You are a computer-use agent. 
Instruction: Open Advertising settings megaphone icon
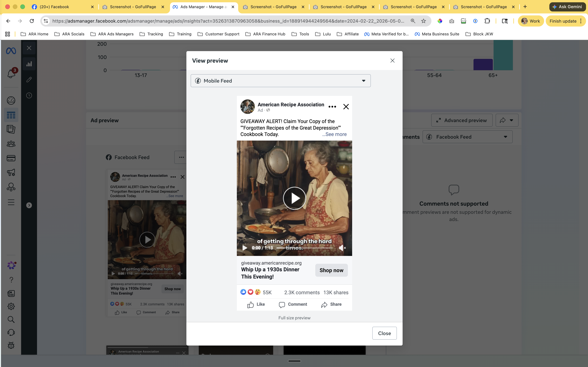pyautogui.click(x=11, y=173)
